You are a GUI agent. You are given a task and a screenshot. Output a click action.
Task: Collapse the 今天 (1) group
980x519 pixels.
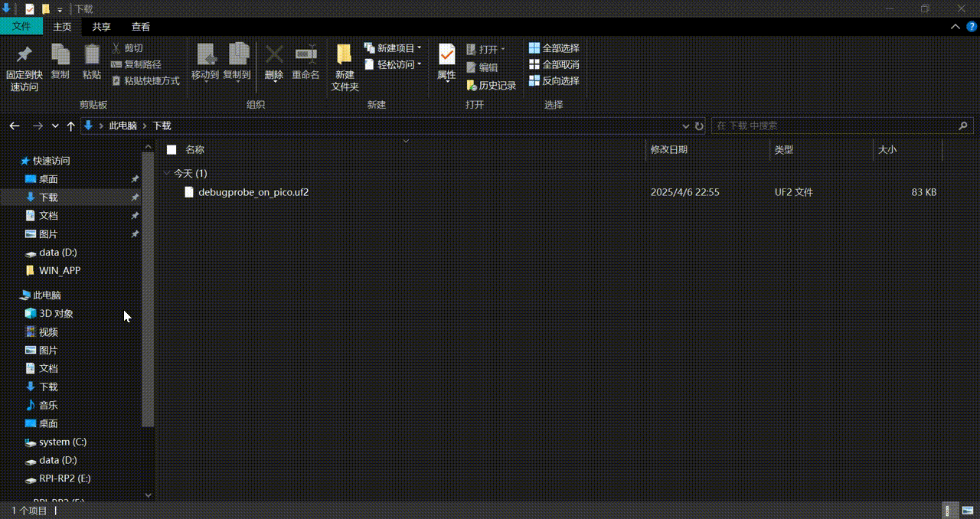pyautogui.click(x=167, y=174)
